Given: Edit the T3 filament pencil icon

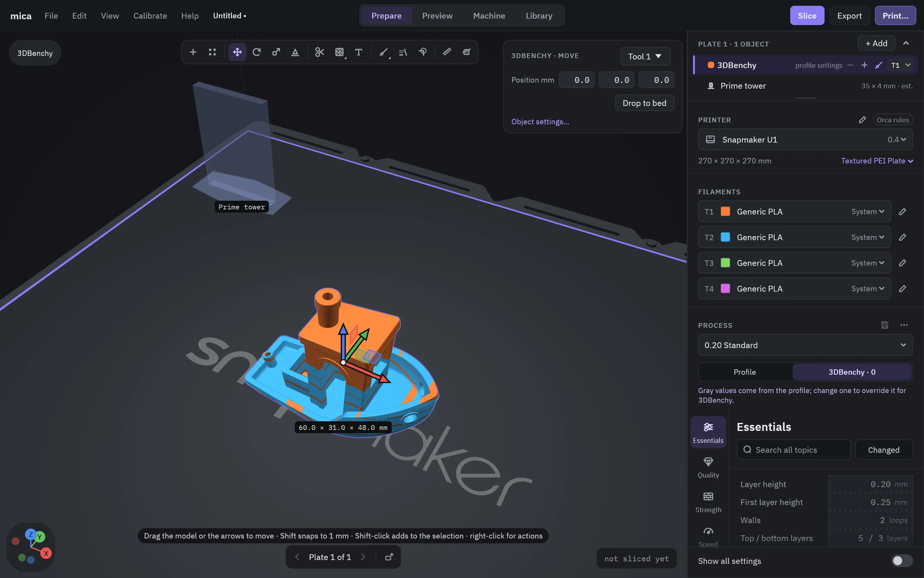Looking at the screenshot, I should [x=903, y=263].
